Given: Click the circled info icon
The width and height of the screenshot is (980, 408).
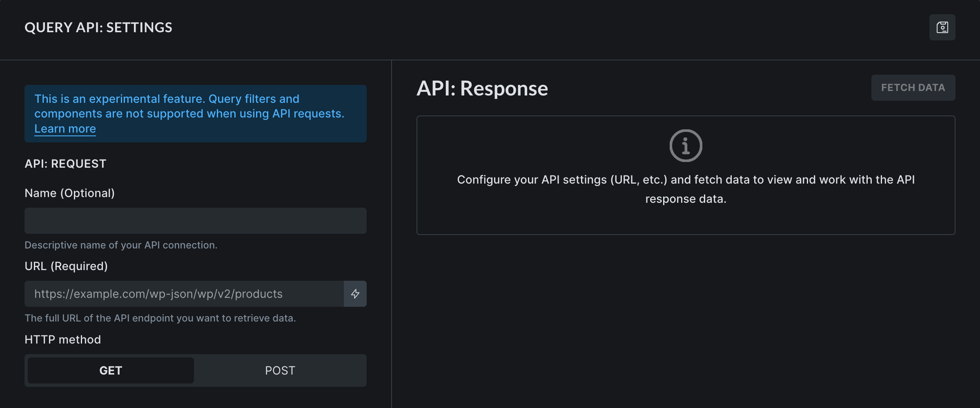Looking at the screenshot, I should pyautogui.click(x=686, y=146).
